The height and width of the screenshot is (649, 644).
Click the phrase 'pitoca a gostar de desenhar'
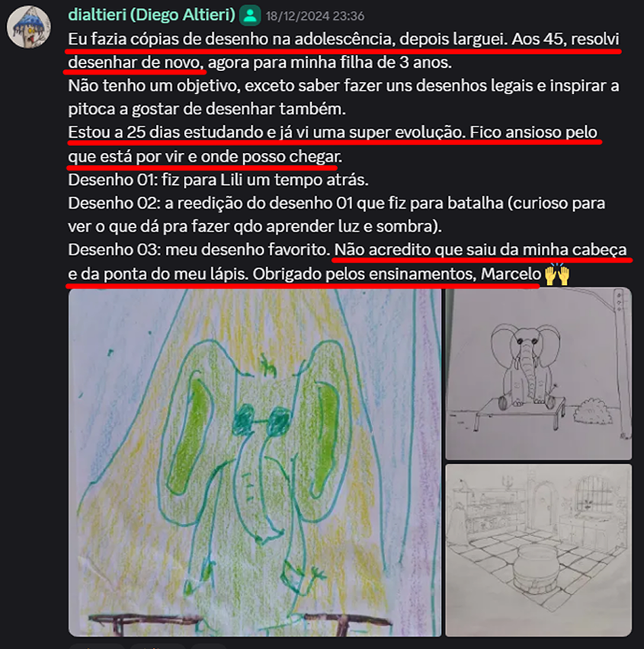coord(171,109)
